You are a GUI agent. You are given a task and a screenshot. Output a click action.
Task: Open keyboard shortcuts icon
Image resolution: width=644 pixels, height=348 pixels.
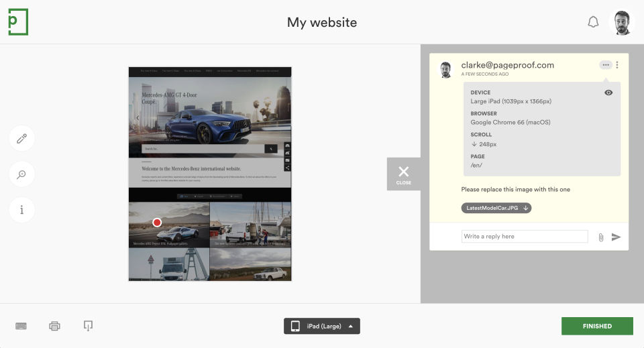click(21, 327)
